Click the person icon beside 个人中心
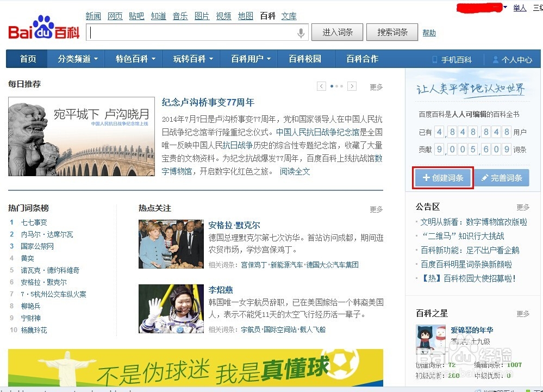The width and height of the screenshot is (543, 392). tap(495, 59)
